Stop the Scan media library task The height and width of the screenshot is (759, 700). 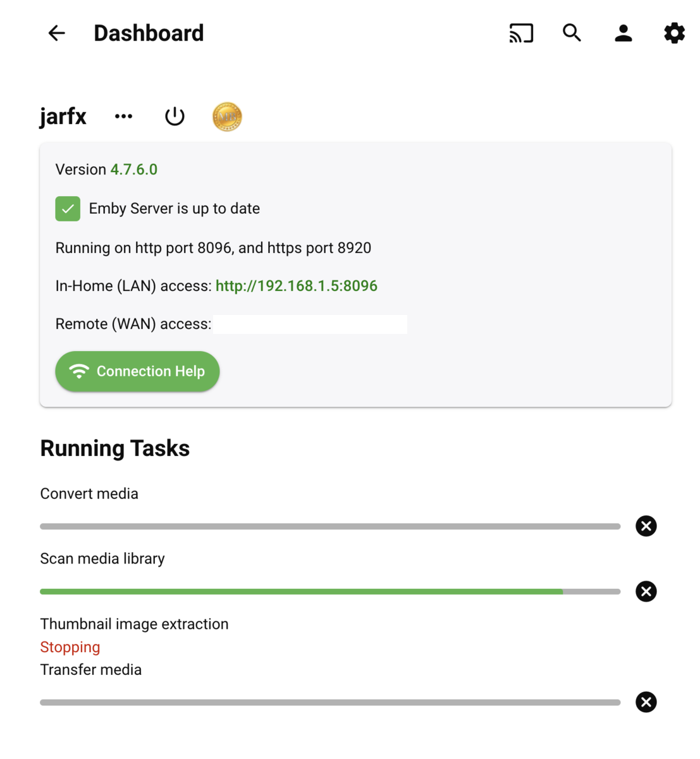pyautogui.click(x=646, y=591)
